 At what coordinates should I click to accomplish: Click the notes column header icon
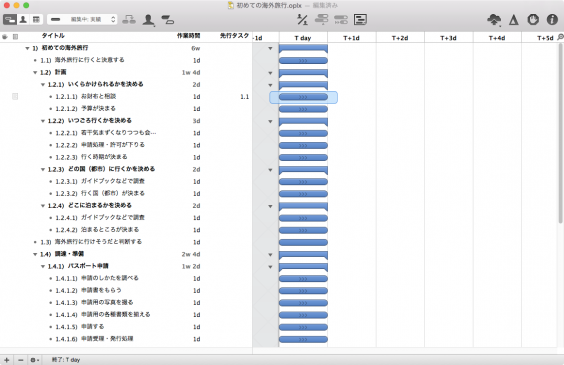click(x=15, y=36)
